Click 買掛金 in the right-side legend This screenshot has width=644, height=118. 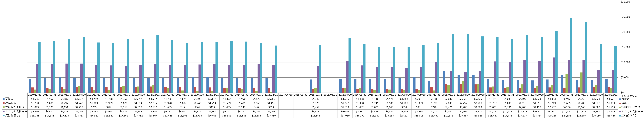pos(626,99)
